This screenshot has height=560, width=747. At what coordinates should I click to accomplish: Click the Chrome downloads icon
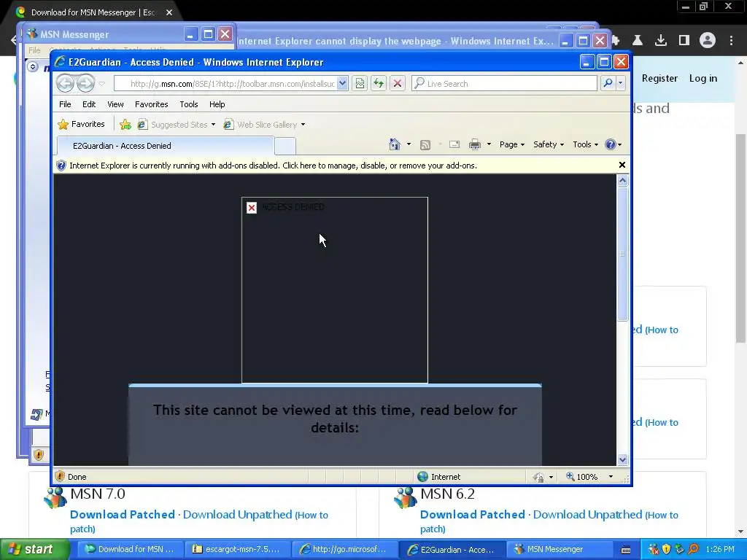(660, 41)
